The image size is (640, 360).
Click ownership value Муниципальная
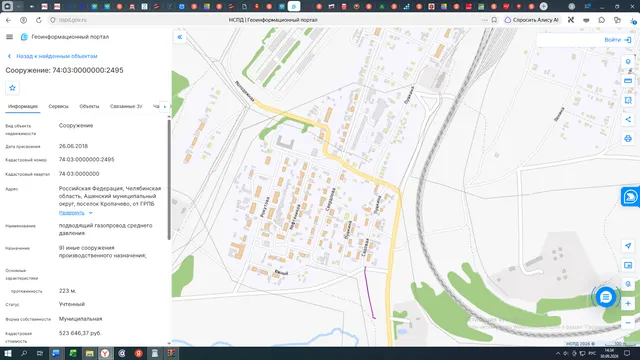coord(80,319)
